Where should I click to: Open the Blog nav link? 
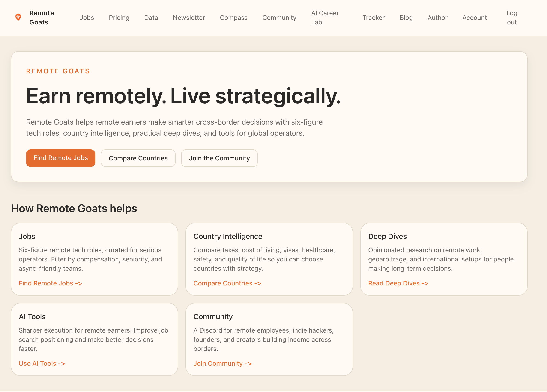coord(406,18)
